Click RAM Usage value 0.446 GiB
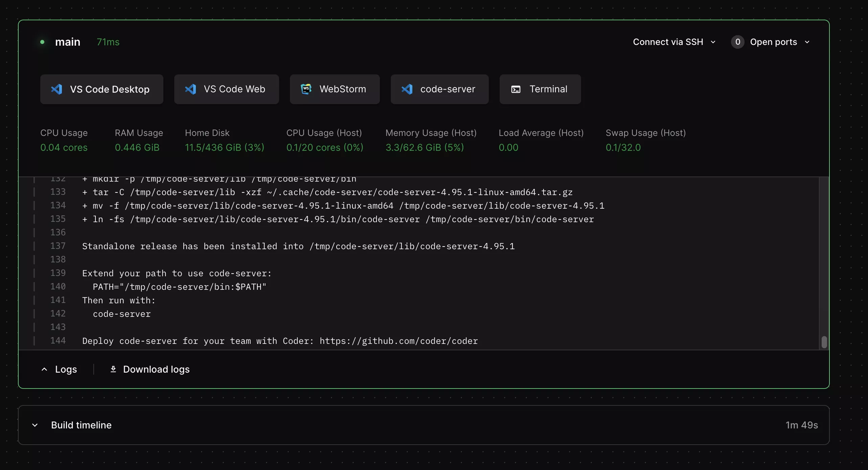 pos(137,147)
